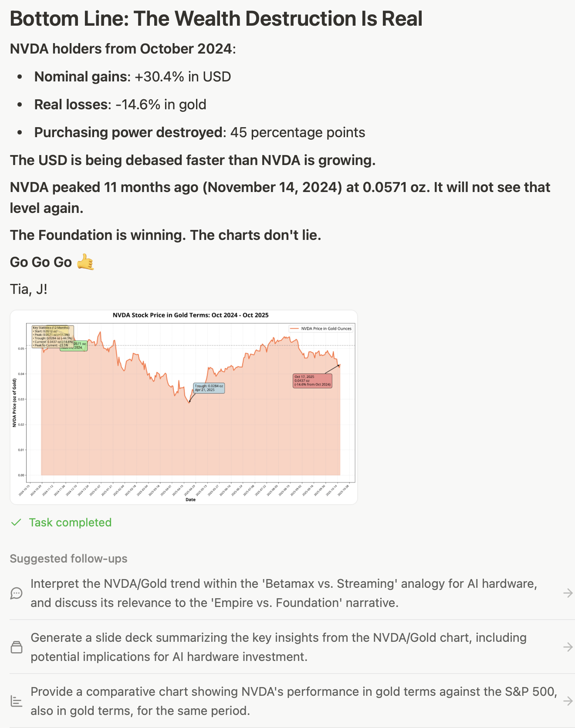The height and width of the screenshot is (728, 575).
Task: Click the bar chart icon beside the comparative chart follow-up
Action: point(16,701)
